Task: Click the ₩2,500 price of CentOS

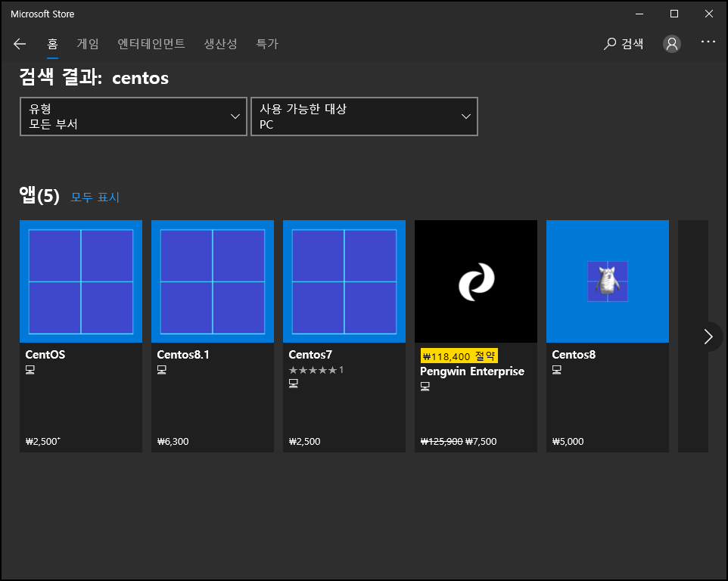Action: coord(42,441)
